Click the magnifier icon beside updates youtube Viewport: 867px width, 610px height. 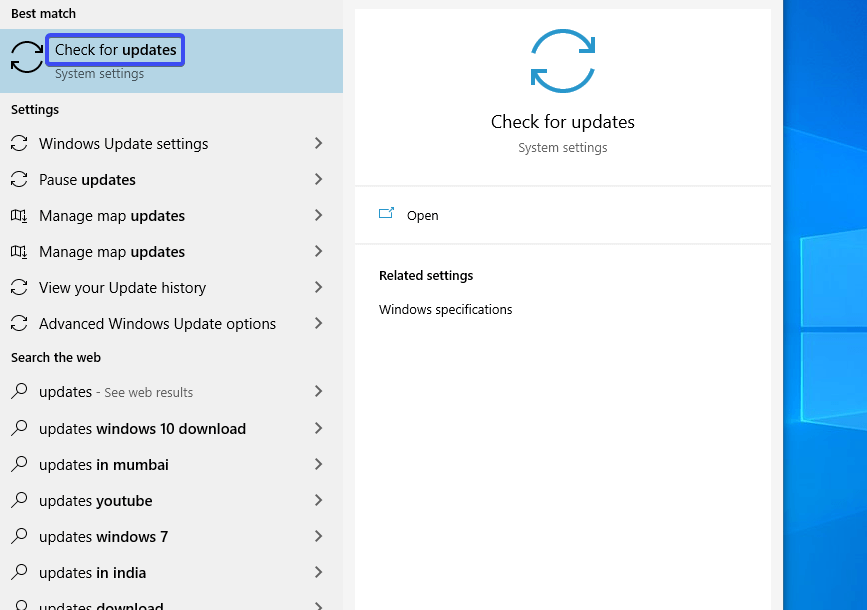pos(18,500)
